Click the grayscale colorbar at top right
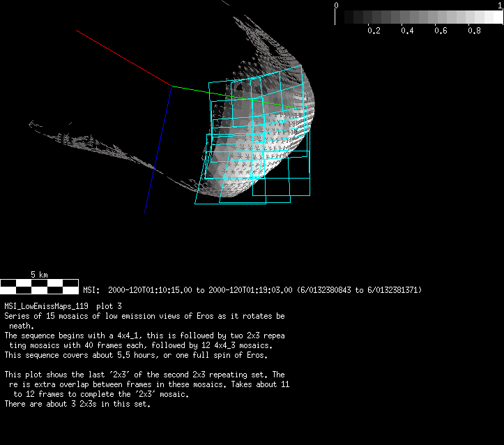This screenshot has width=504, height=445. click(418, 17)
